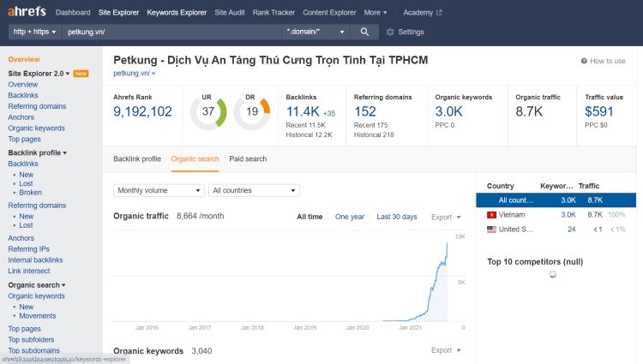
Task: Open Link intersect in the sidebar
Action: click(28, 271)
